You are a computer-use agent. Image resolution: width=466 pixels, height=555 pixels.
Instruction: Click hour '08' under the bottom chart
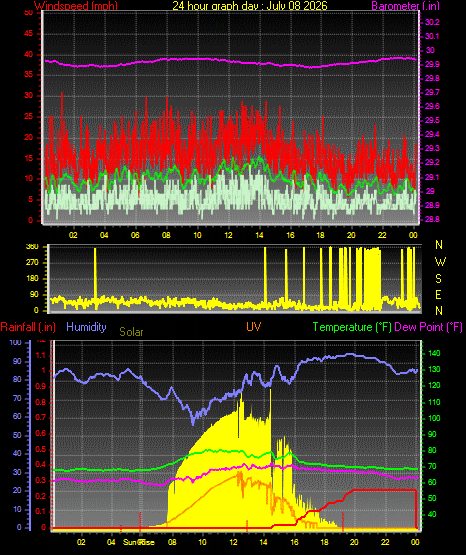172,542
